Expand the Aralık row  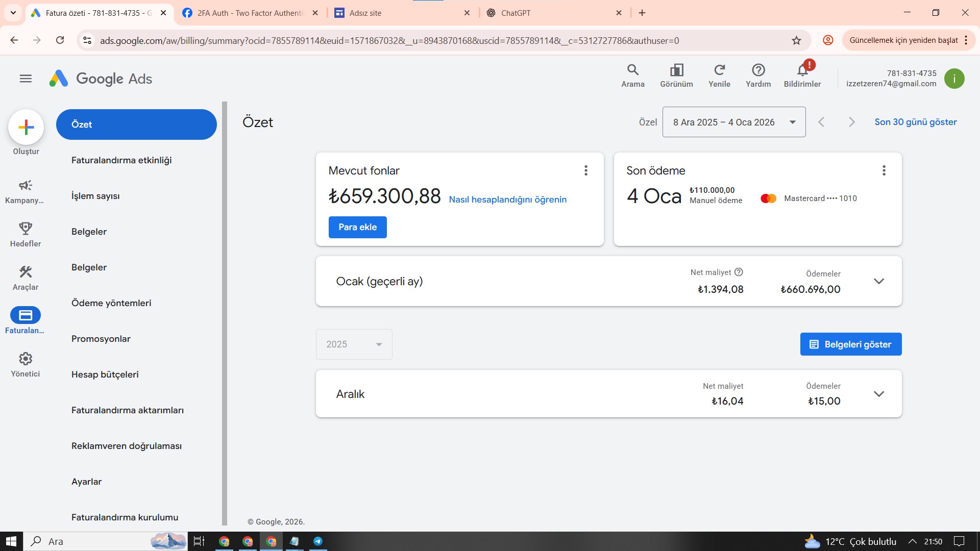(x=878, y=394)
